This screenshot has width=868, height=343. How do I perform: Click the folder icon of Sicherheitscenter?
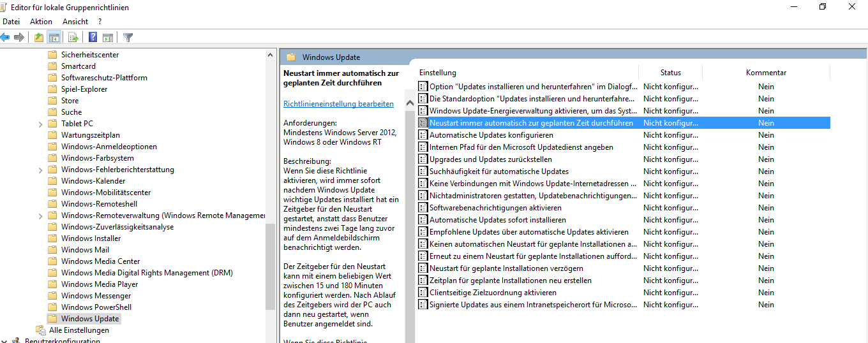pos(52,55)
